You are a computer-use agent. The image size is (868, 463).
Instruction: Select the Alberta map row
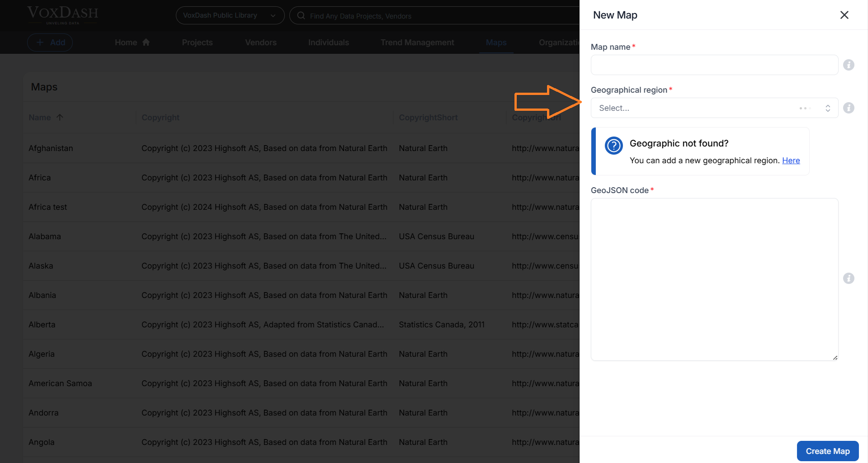(x=301, y=325)
